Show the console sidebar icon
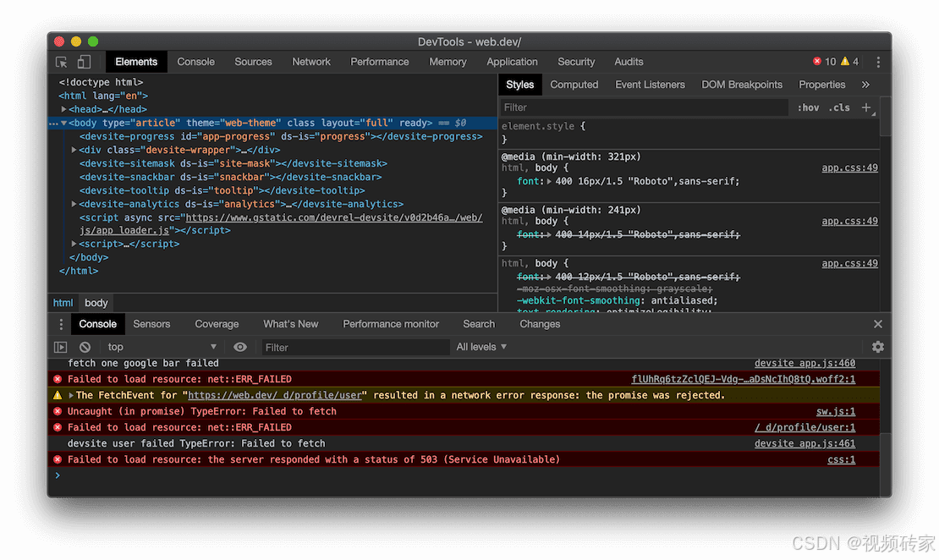This screenshot has width=939, height=560. pos(60,347)
